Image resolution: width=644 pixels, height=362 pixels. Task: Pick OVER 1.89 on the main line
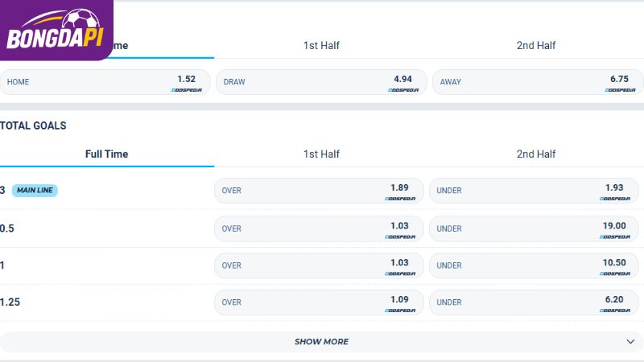pyautogui.click(x=319, y=191)
